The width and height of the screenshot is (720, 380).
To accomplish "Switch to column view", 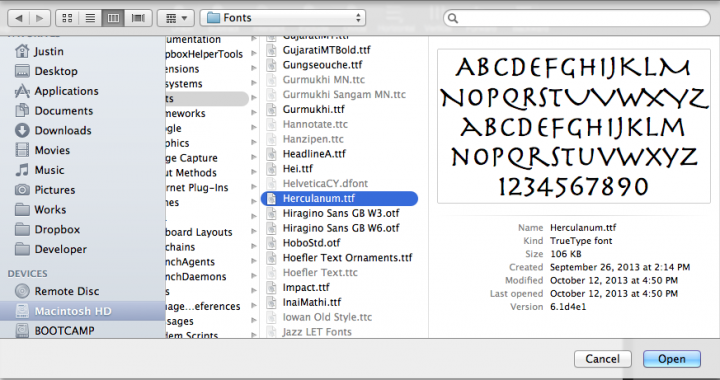I will [x=113, y=18].
